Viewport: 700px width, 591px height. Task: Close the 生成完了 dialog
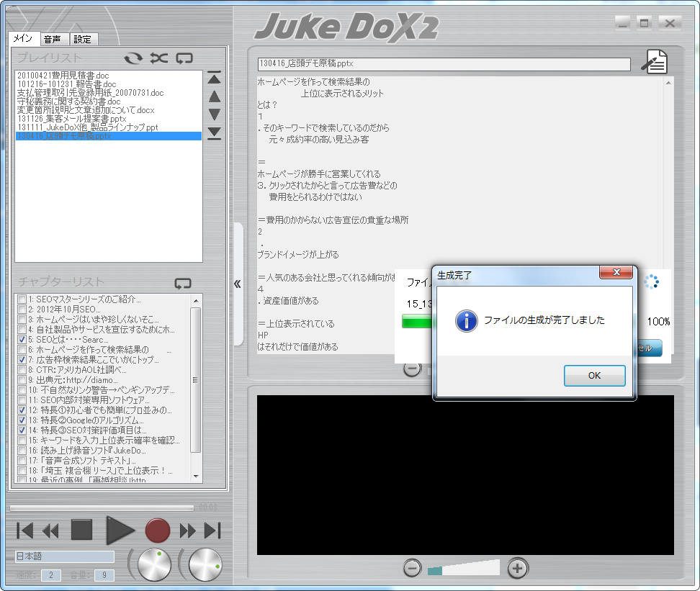[x=616, y=272]
